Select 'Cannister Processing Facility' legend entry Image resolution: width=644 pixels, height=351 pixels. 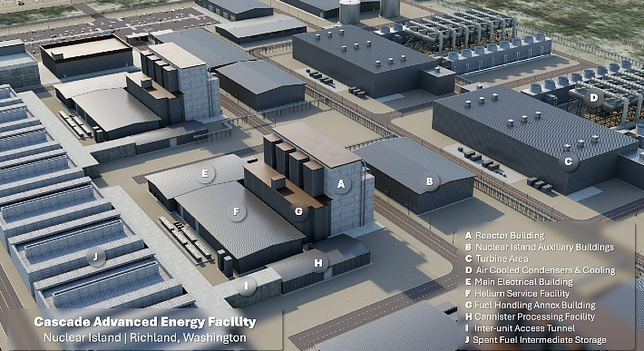pos(530,317)
